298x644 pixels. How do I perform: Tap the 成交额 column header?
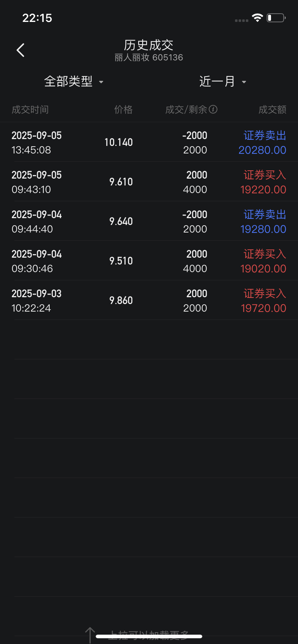coord(272,110)
